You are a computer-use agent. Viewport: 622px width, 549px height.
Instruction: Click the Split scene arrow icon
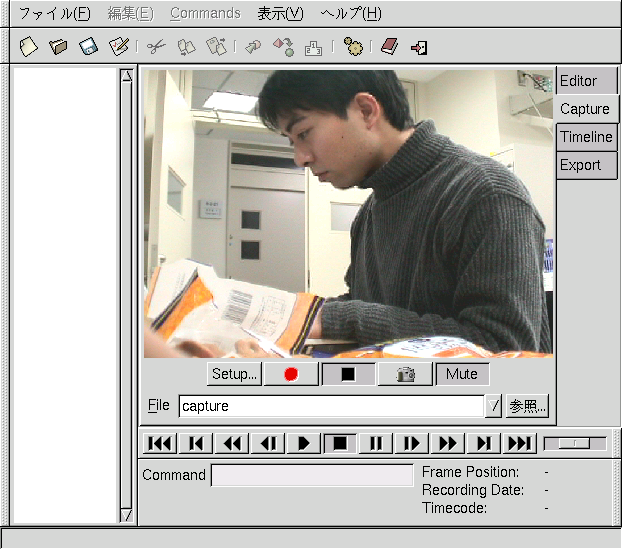click(253, 47)
